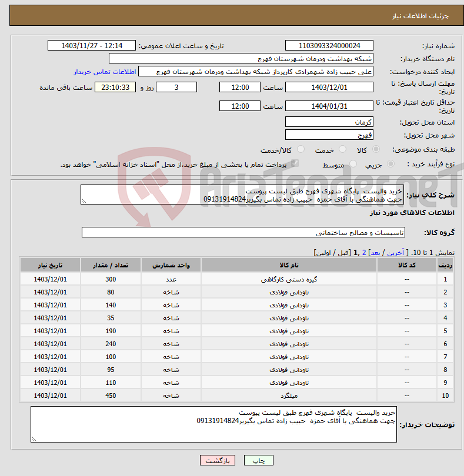
Task: Click the شماره نیاز number field
Action: 329,45
